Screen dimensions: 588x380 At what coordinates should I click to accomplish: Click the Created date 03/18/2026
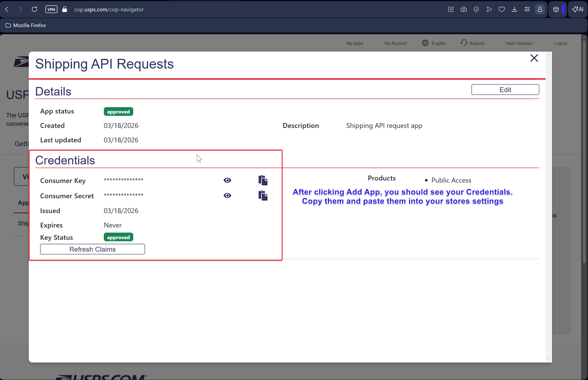(x=121, y=125)
